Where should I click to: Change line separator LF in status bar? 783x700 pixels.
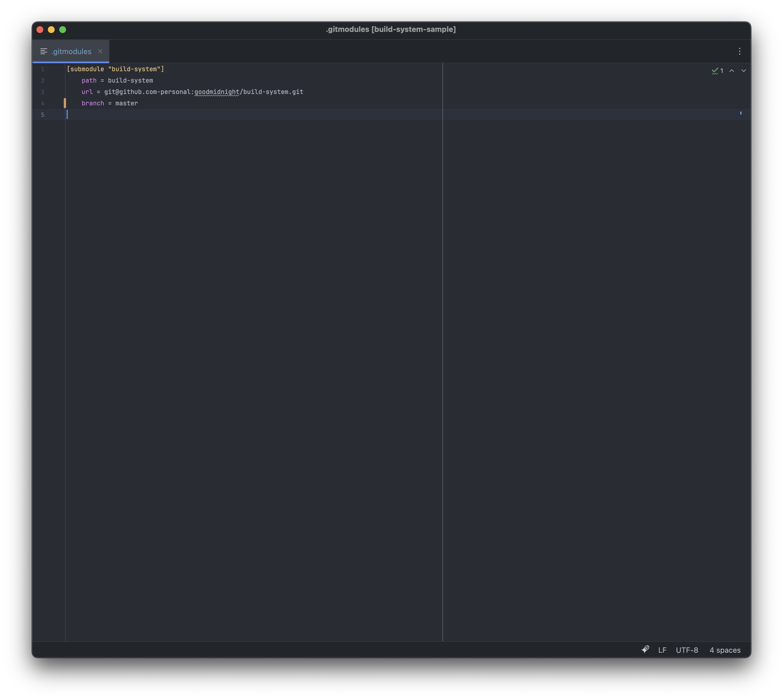tap(662, 650)
